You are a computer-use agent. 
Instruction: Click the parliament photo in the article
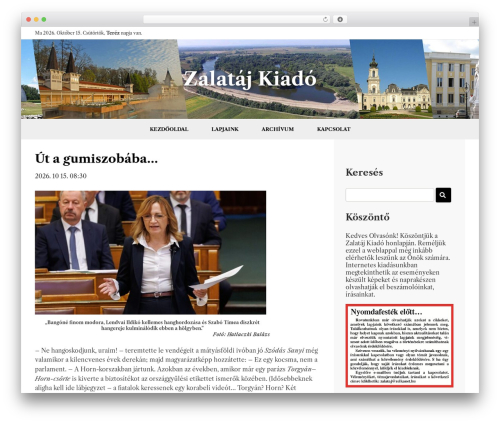pos(150,252)
